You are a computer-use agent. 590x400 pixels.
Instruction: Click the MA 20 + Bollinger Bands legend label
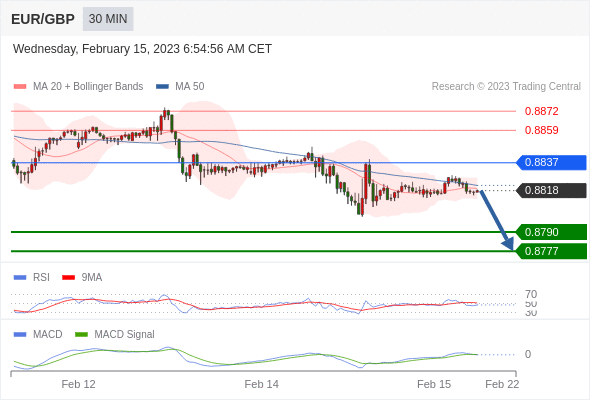tap(88, 87)
